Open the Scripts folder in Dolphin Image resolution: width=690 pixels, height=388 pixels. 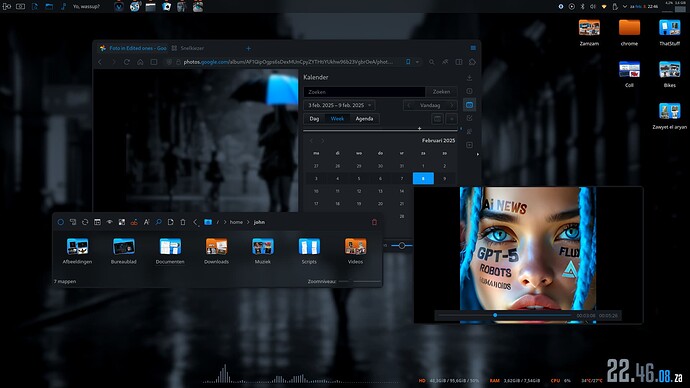(309, 251)
